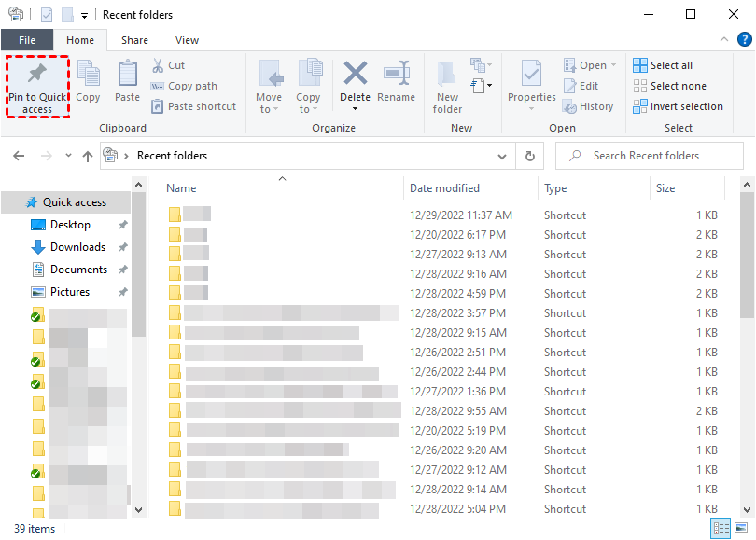Open the File menu tab
The width and height of the screenshot is (756, 540).
(26, 40)
